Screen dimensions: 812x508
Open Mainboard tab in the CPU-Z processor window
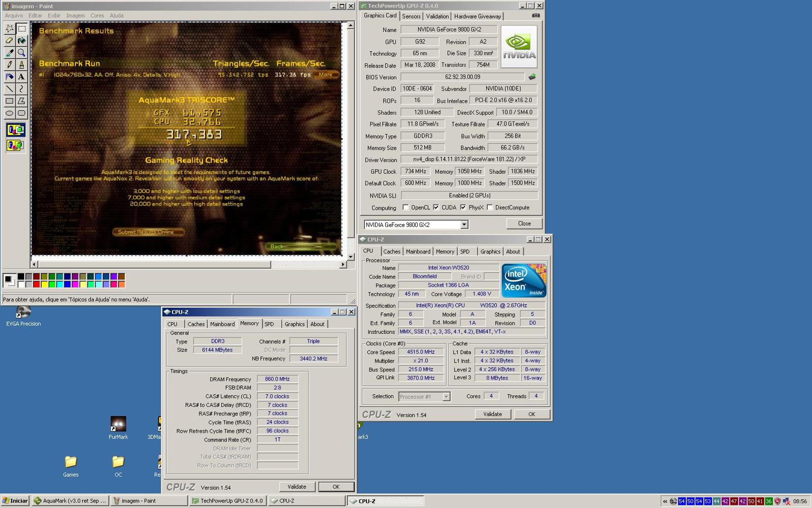(418, 251)
